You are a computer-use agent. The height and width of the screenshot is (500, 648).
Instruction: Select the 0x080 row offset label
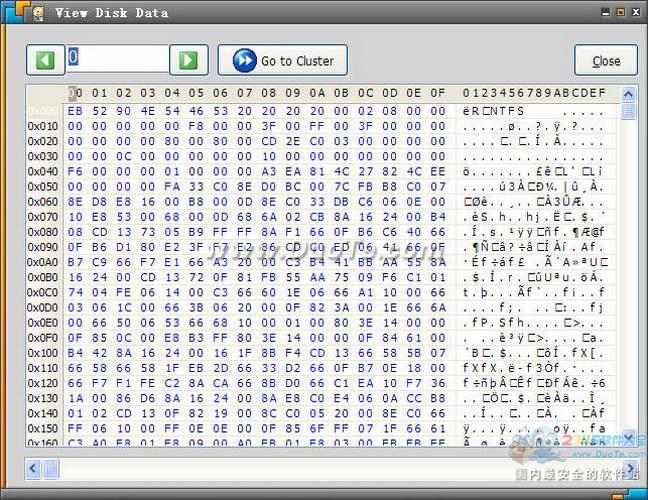point(43,232)
